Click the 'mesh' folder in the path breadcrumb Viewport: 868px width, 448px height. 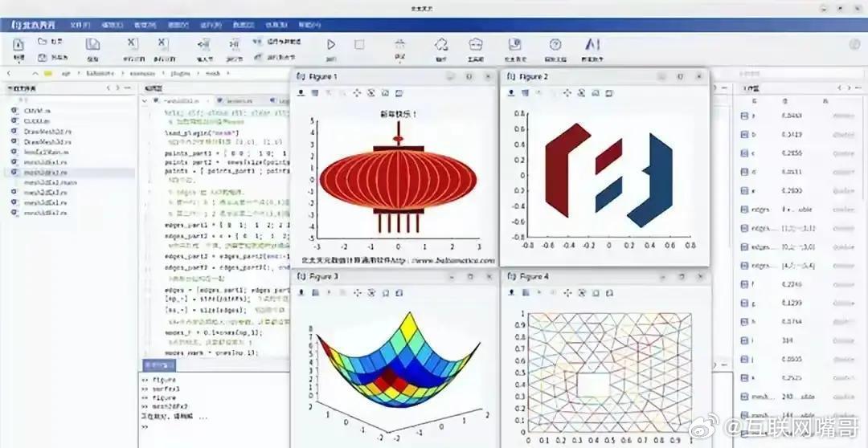tap(213, 73)
